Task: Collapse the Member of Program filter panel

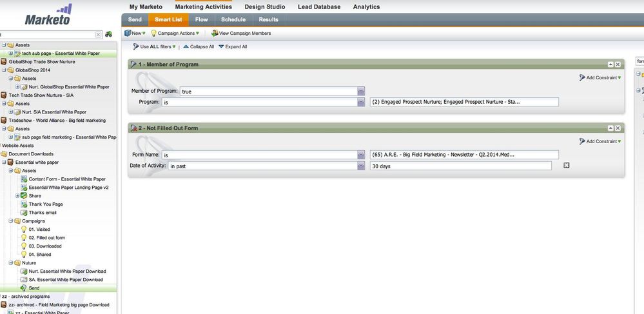Action: [x=610, y=64]
